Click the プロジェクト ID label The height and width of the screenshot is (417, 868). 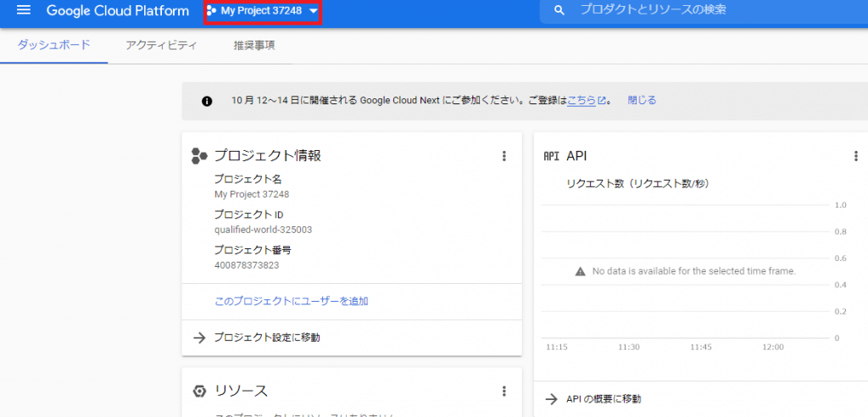[x=248, y=215]
